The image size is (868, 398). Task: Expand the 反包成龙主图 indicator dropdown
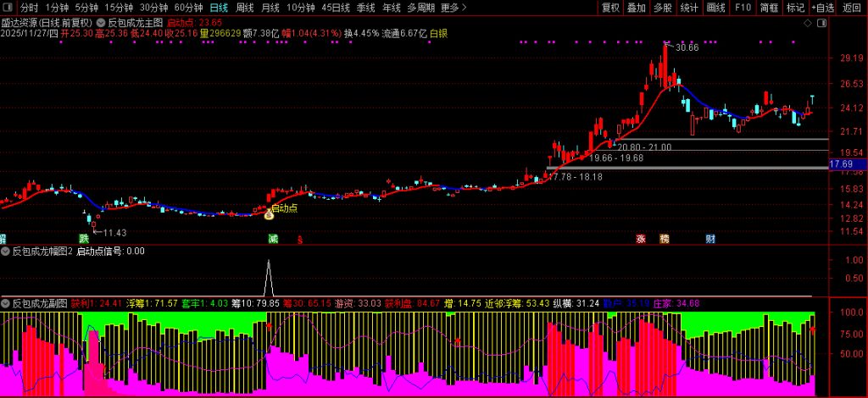[x=102, y=22]
